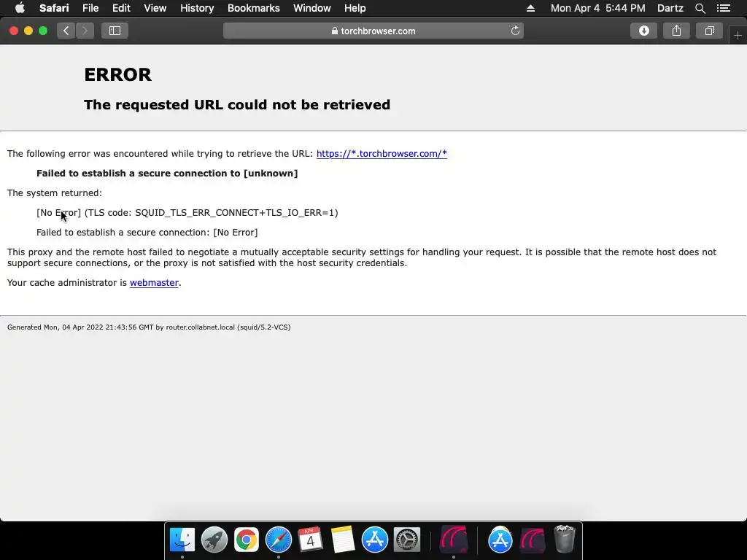The image size is (747, 560).
Task: Open the App Store stack icon right of divider
Action: point(500,540)
